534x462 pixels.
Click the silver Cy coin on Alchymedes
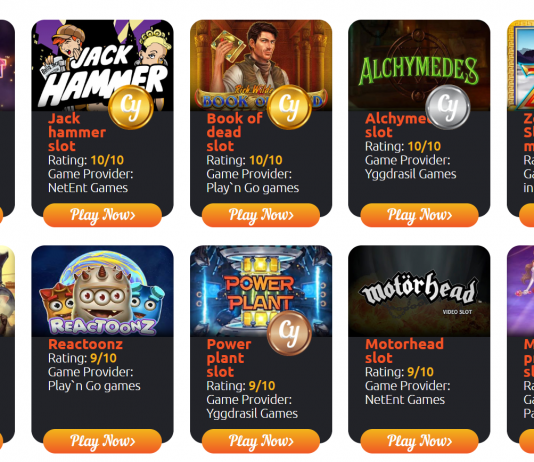click(x=447, y=107)
